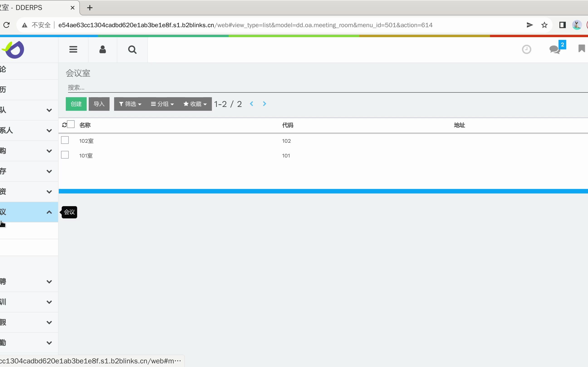
Task: Check the 102室 row checkbox
Action: [65, 140]
